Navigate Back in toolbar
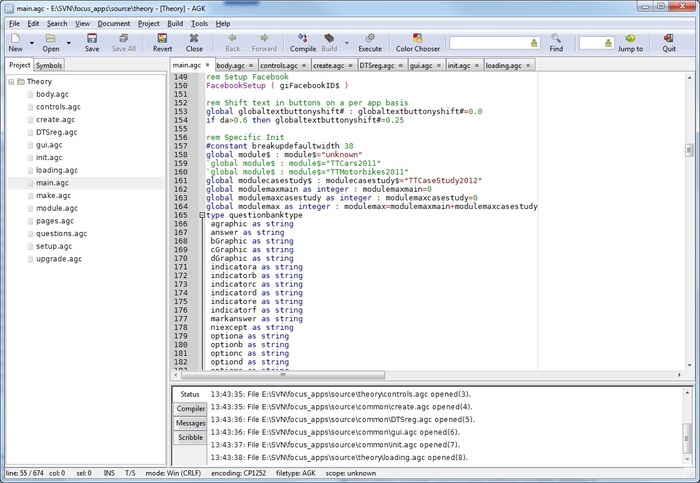The width and height of the screenshot is (700, 483). 232,42
